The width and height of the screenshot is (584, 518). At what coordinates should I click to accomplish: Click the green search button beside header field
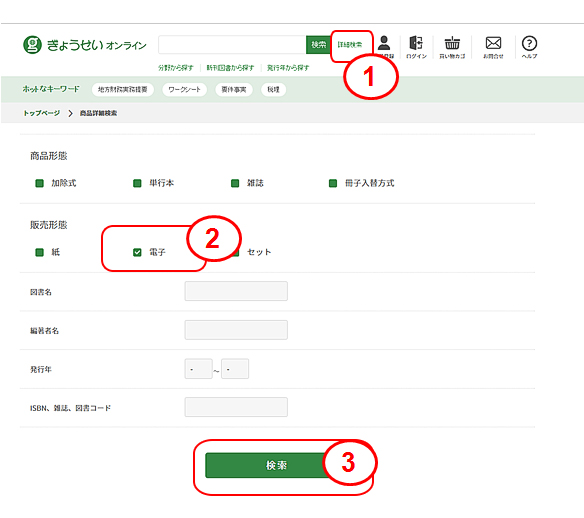point(318,45)
